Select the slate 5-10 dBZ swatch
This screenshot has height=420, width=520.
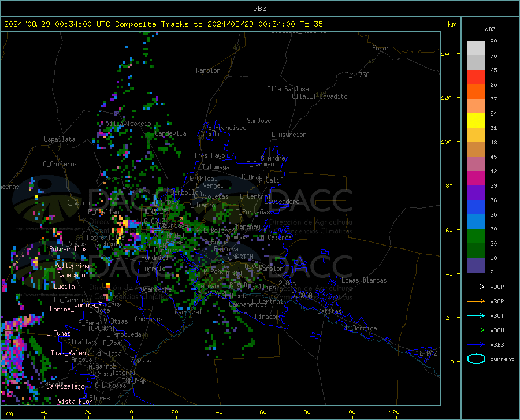coord(476,265)
